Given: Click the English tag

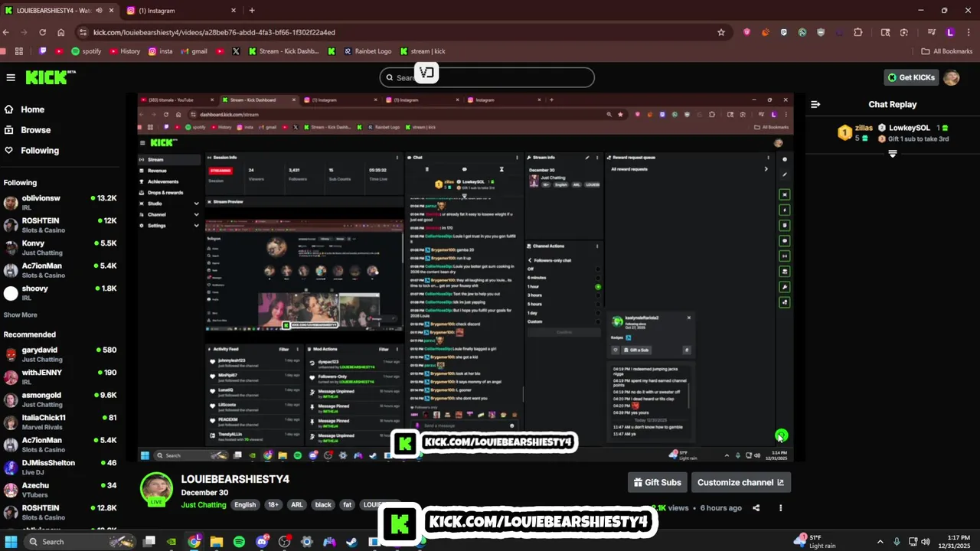Looking at the screenshot, I should pos(245,505).
